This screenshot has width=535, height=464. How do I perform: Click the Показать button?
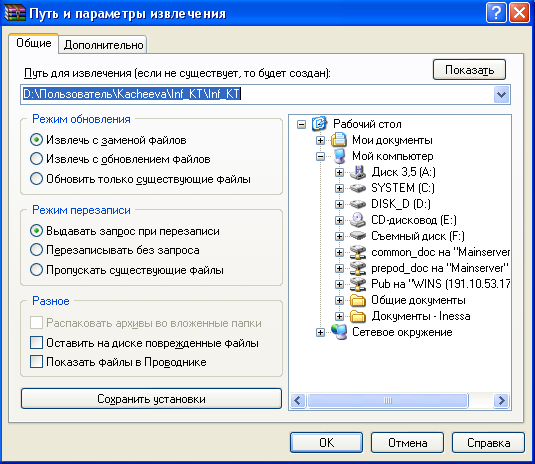tap(469, 70)
